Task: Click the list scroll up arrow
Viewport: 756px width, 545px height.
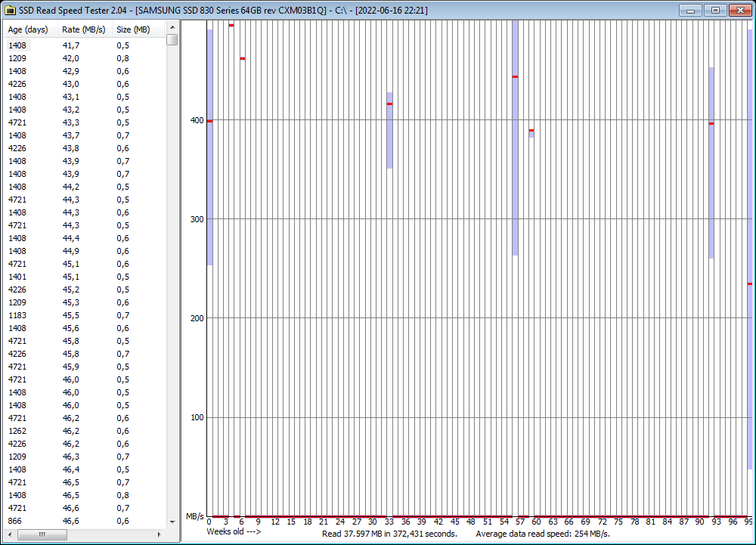Action: click(x=172, y=27)
